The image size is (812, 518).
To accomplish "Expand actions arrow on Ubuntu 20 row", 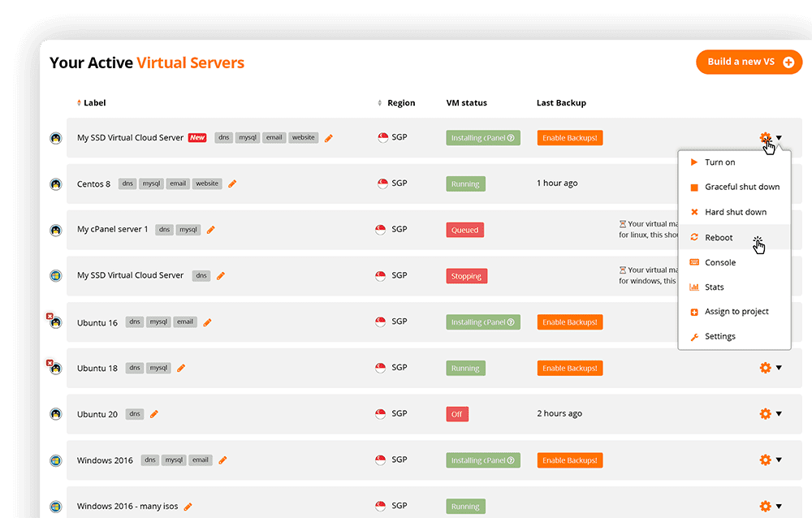I will pos(779,414).
